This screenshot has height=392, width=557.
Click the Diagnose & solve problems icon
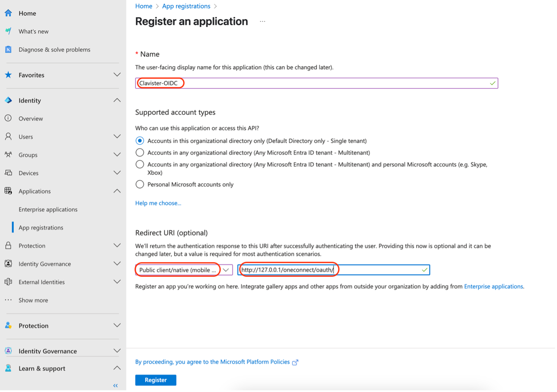coord(8,50)
